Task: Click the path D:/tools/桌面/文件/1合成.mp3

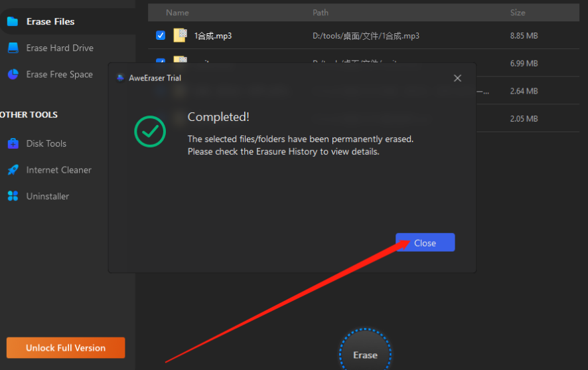Action: (x=366, y=36)
